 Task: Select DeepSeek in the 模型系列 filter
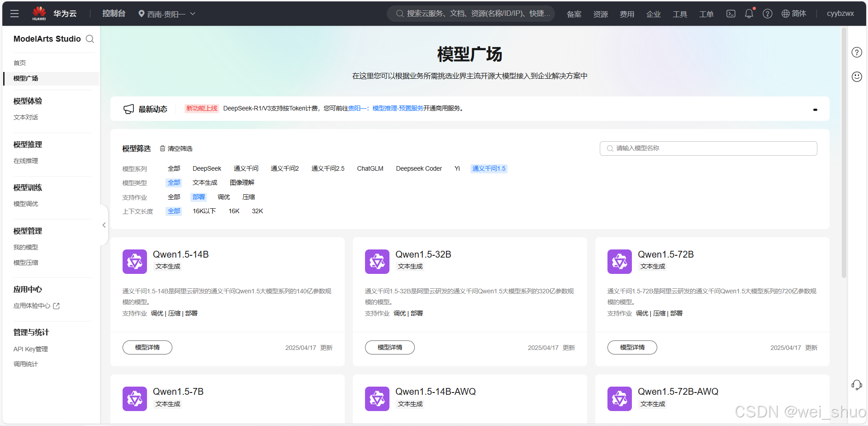tap(207, 168)
